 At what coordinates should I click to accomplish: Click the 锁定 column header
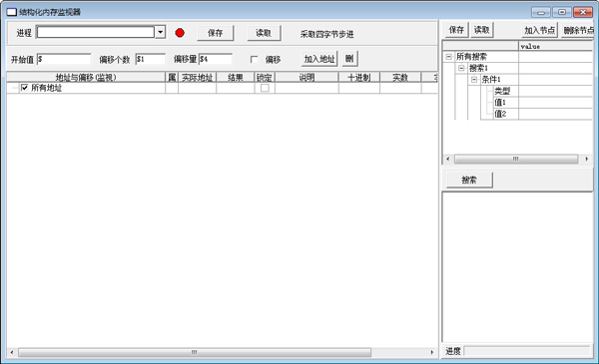pos(265,78)
